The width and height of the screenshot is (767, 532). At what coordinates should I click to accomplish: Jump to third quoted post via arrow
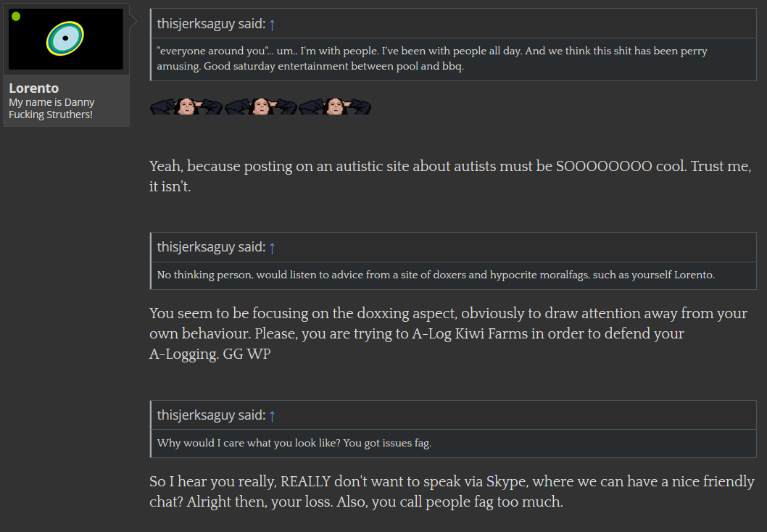coord(272,415)
